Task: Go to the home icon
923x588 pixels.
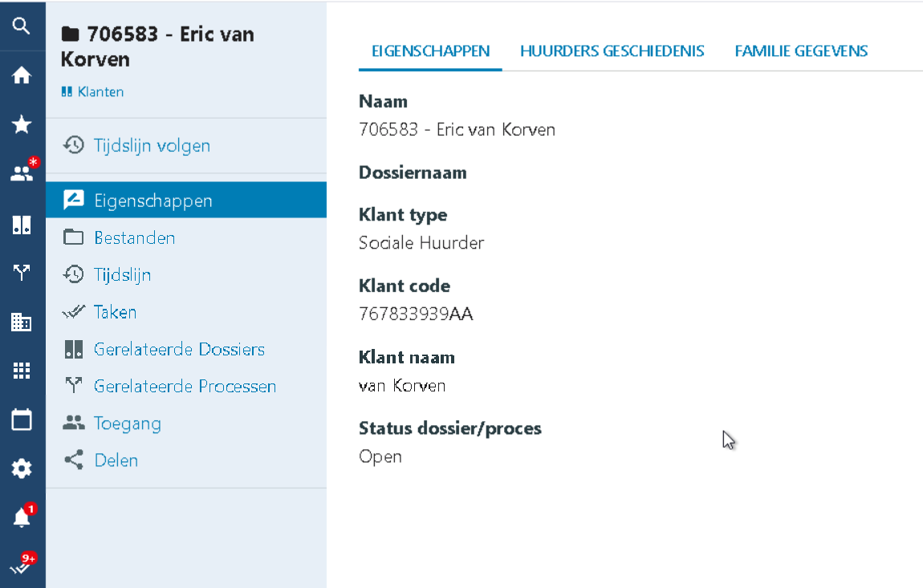Action: 22,75
